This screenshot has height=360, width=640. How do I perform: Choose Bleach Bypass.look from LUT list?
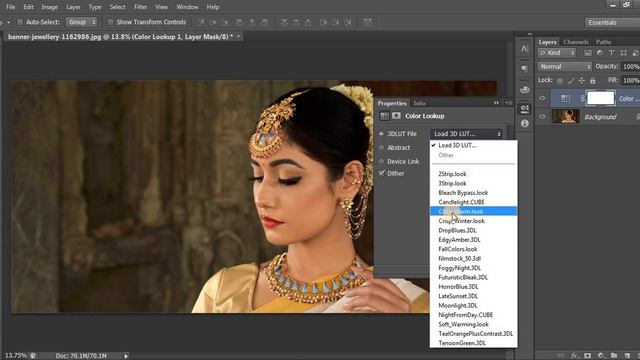(473, 193)
